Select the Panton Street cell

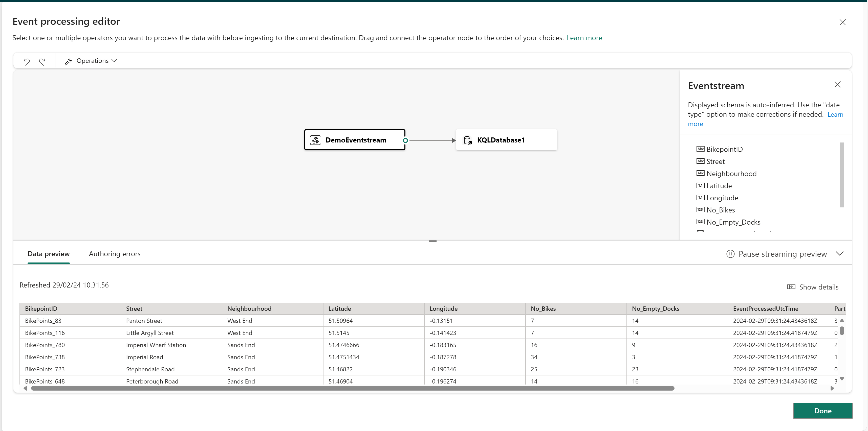(x=171, y=321)
